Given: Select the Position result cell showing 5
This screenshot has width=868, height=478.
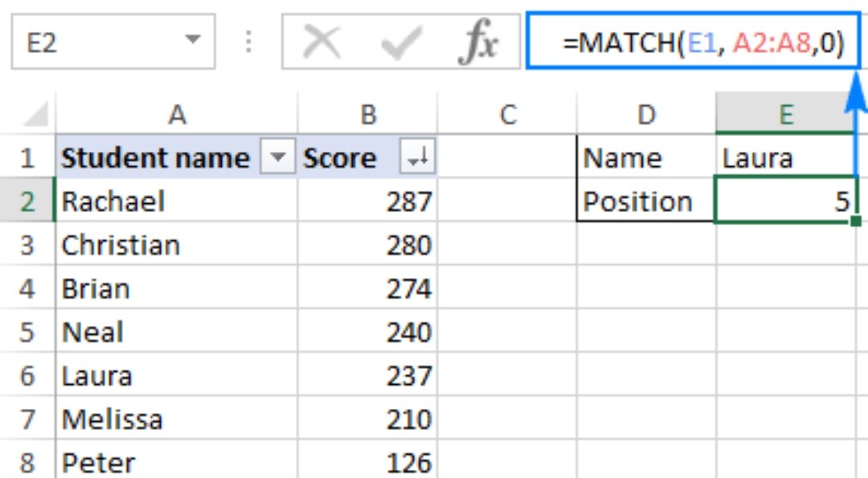Looking at the screenshot, I should click(785, 201).
